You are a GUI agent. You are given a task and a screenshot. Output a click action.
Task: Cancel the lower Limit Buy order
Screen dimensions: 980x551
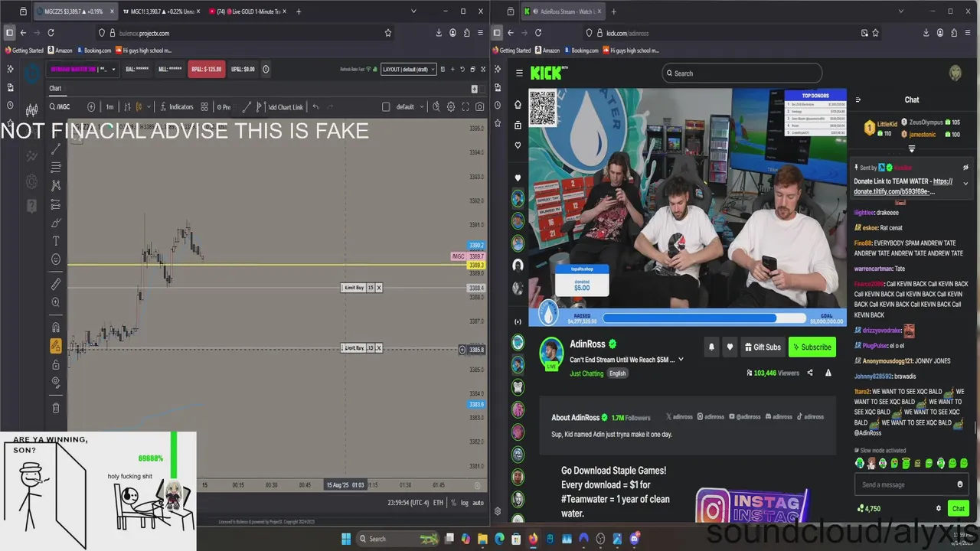(x=378, y=348)
